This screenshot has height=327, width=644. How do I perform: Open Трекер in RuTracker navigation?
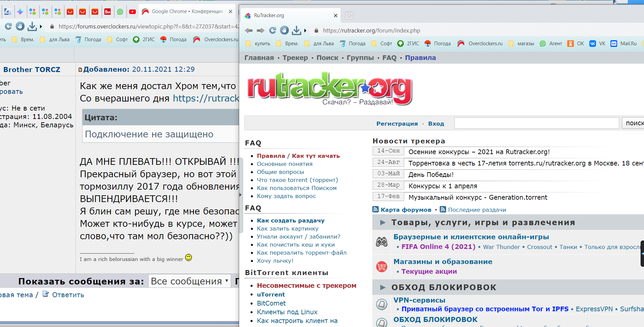click(295, 58)
